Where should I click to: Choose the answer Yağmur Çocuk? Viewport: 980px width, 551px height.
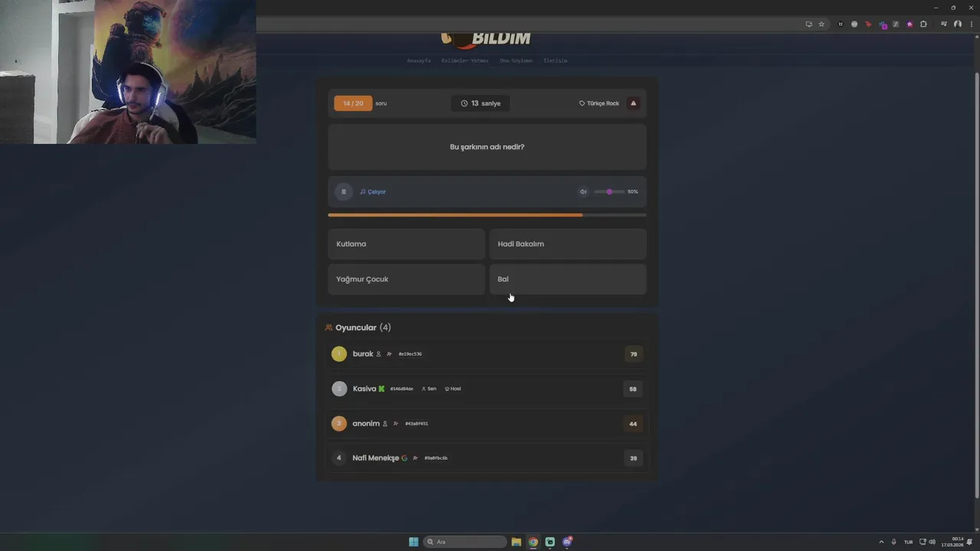(x=407, y=279)
